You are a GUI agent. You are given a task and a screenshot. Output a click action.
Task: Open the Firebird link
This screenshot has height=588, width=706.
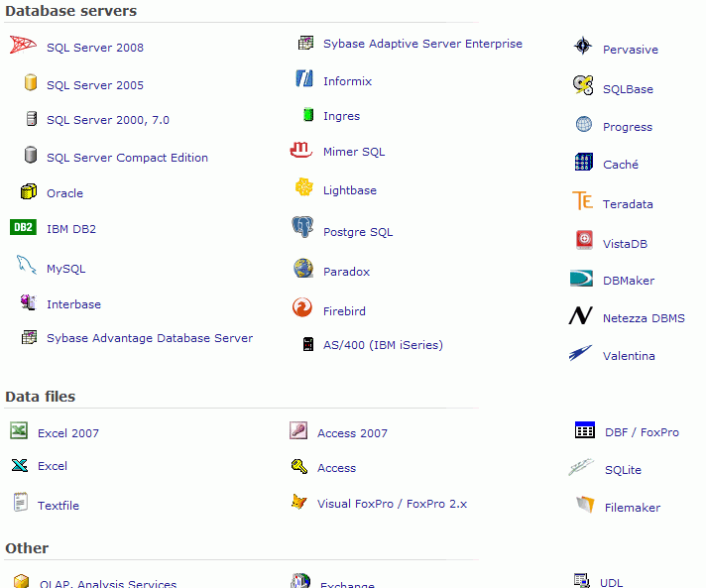click(x=344, y=311)
